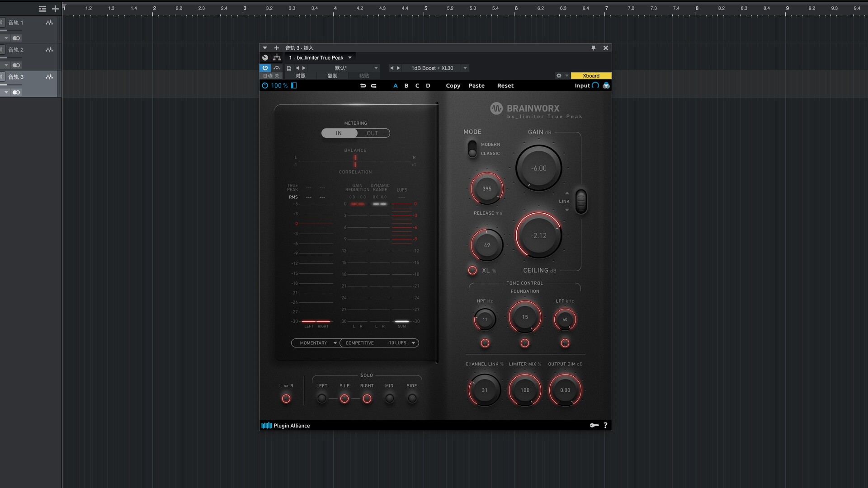Select settings bank B
The image size is (868, 488).
point(406,85)
